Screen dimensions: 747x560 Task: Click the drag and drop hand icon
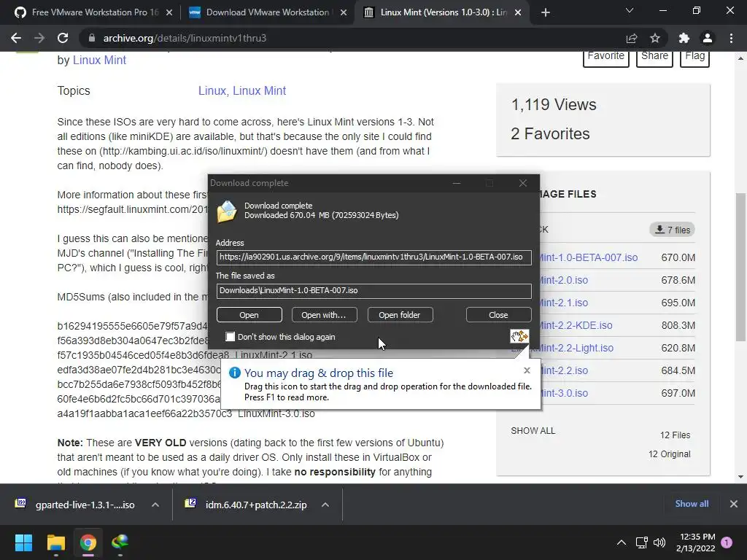click(x=519, y=336)
